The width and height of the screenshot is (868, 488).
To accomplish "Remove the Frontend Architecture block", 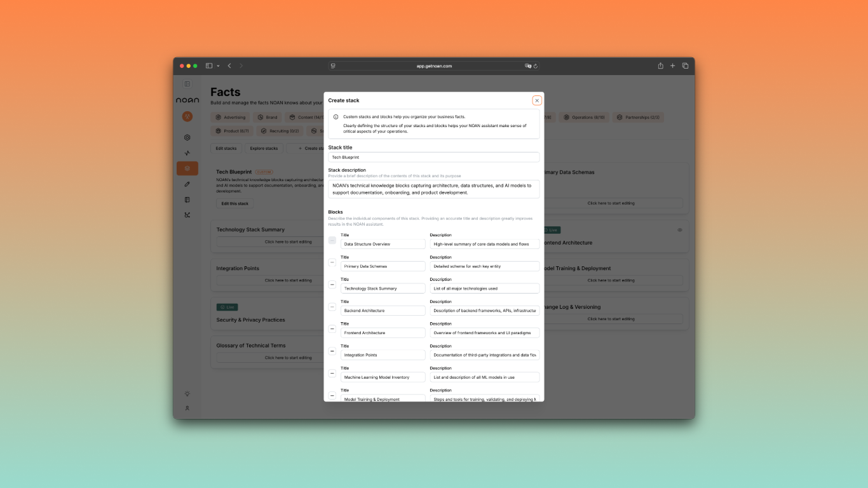I will click(332, 329).
